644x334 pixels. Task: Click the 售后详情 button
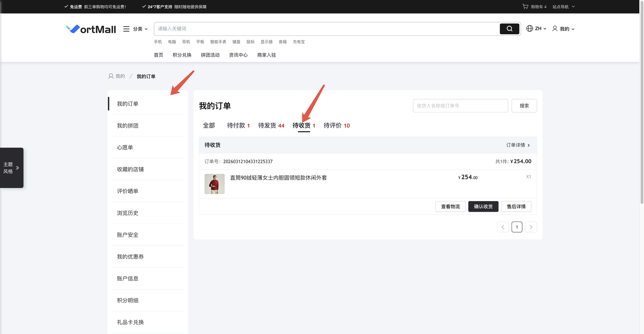point(516,207)
